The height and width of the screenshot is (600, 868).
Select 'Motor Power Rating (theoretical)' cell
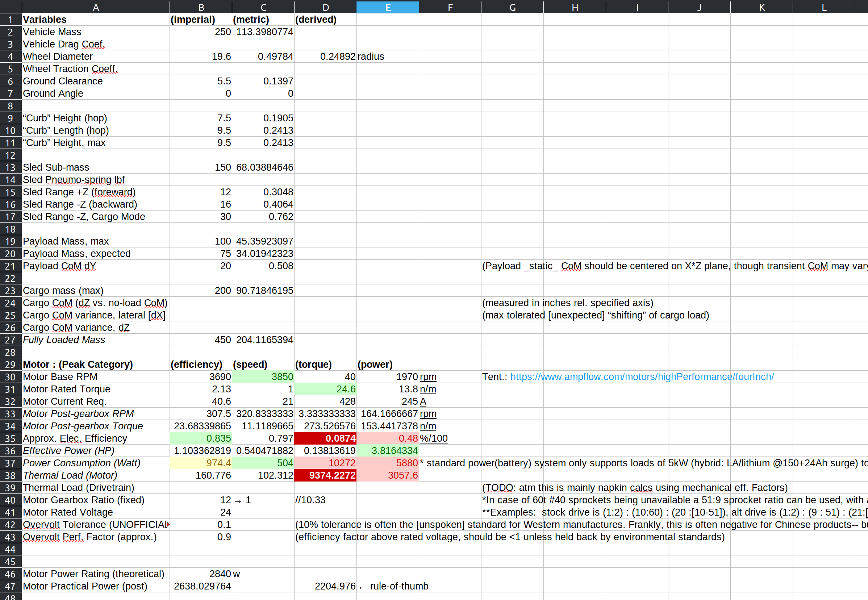96,574
